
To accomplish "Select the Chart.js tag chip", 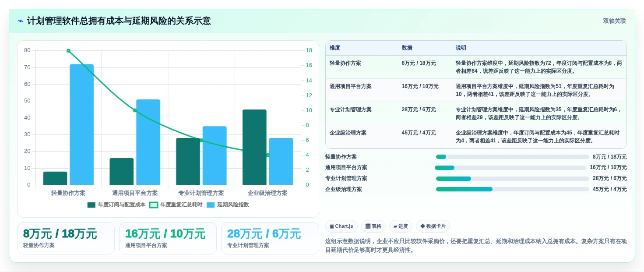I will tap(341, 226).
